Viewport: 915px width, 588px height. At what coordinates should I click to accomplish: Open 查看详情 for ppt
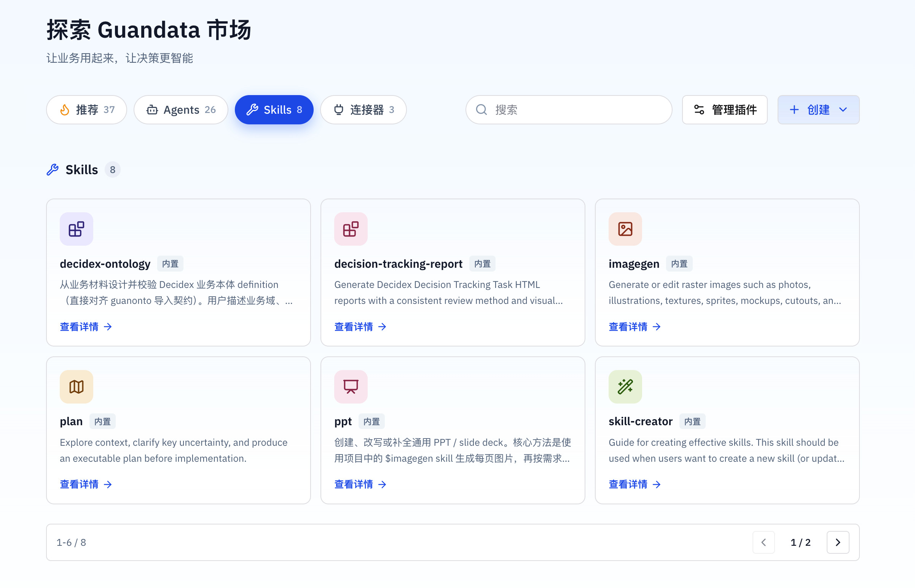click(360, 484)
